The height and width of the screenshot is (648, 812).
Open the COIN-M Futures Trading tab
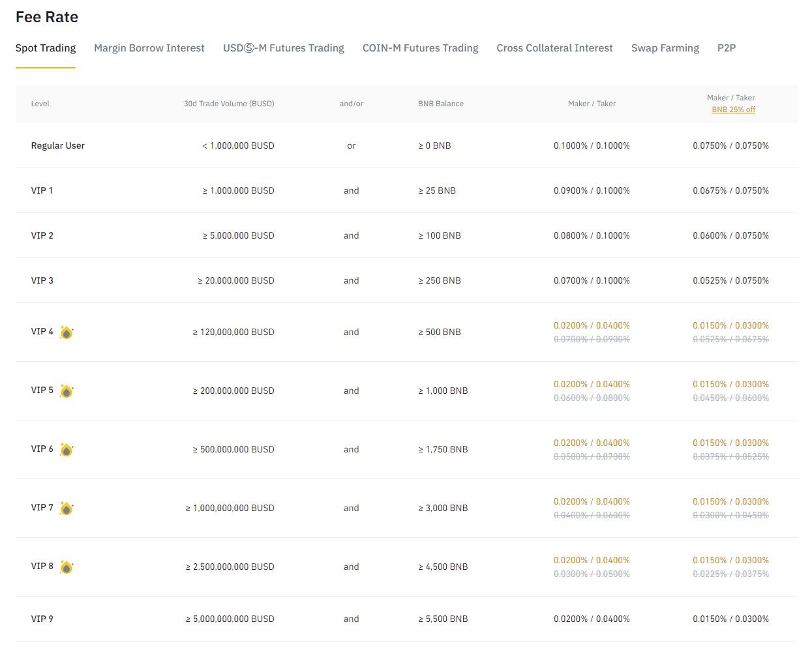pyautogui.click(x=421, y=48)
